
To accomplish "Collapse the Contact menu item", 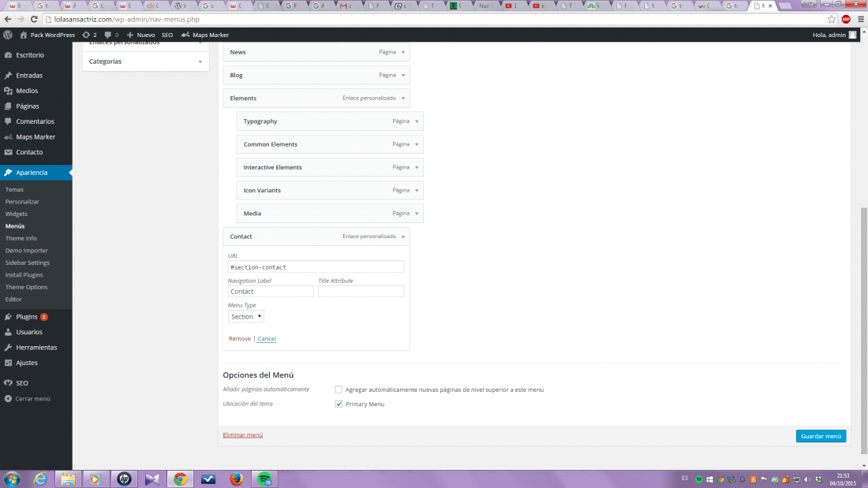I will pyautogui.click(x=403, y=237).
